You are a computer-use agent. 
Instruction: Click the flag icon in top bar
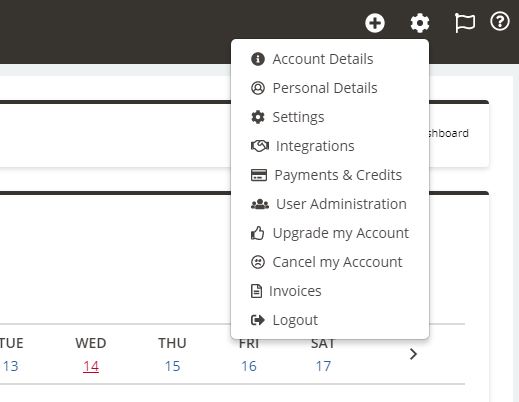tap(465, 23)
